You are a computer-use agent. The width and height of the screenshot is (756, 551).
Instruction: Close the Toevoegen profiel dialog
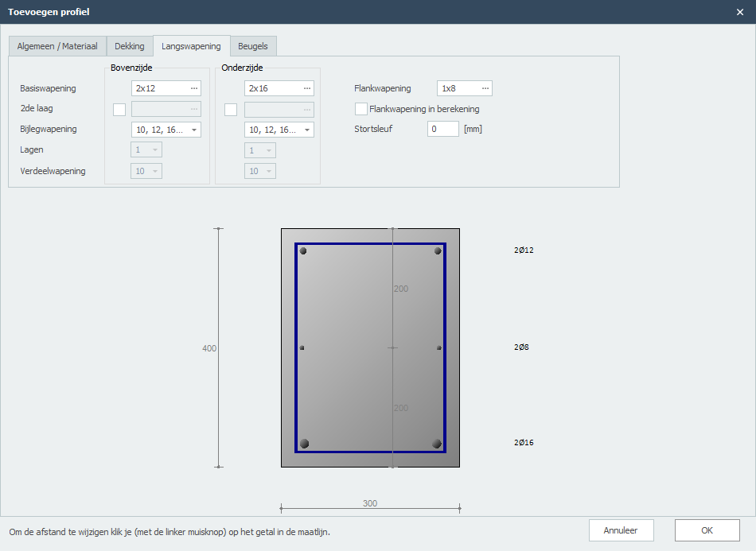tap(740, 12)
